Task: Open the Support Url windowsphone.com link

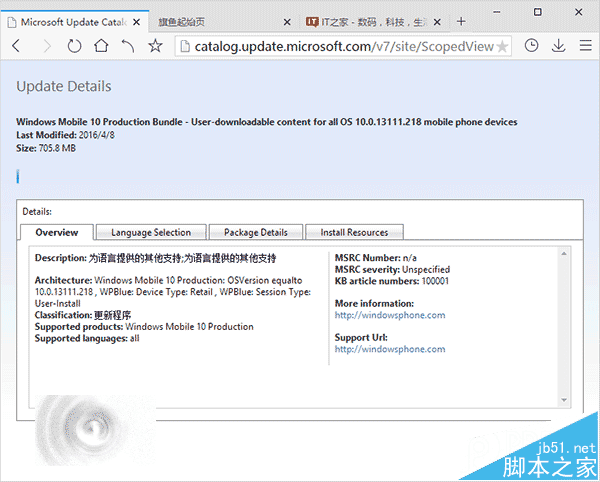Action: coord(390,349)
